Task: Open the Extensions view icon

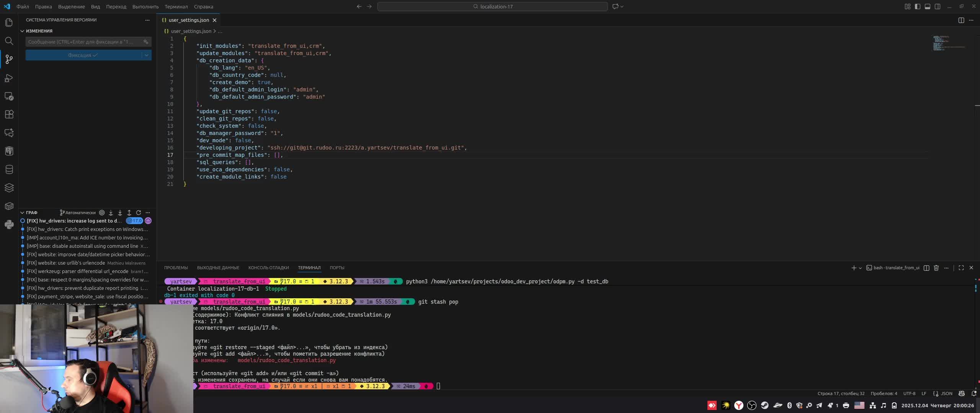Action: pyautogui.click(x=9, y=114)
